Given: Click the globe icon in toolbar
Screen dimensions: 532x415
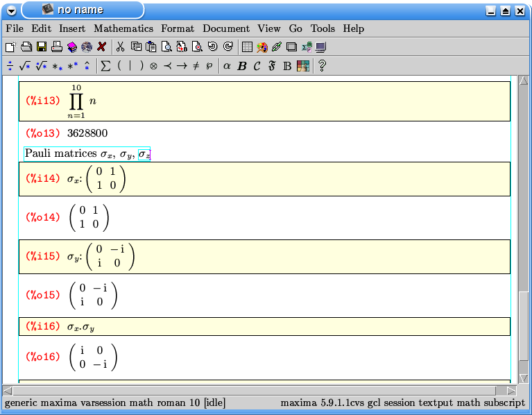Looking at the screenshot, I should click(x=87, y=46).
